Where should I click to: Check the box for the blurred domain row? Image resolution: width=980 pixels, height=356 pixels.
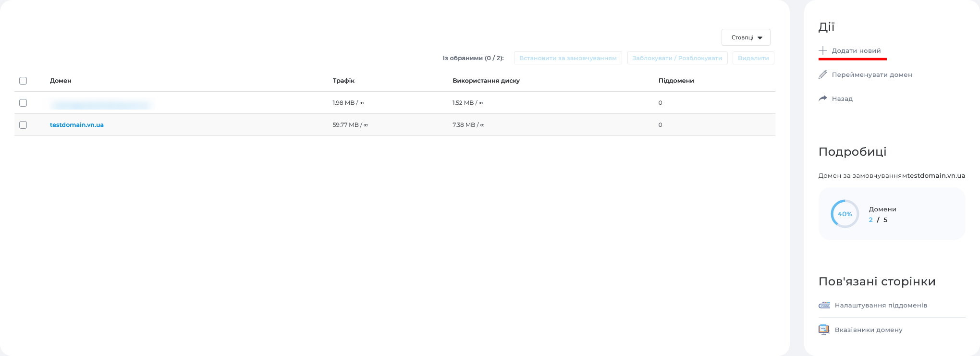click(x=23, y=103)
